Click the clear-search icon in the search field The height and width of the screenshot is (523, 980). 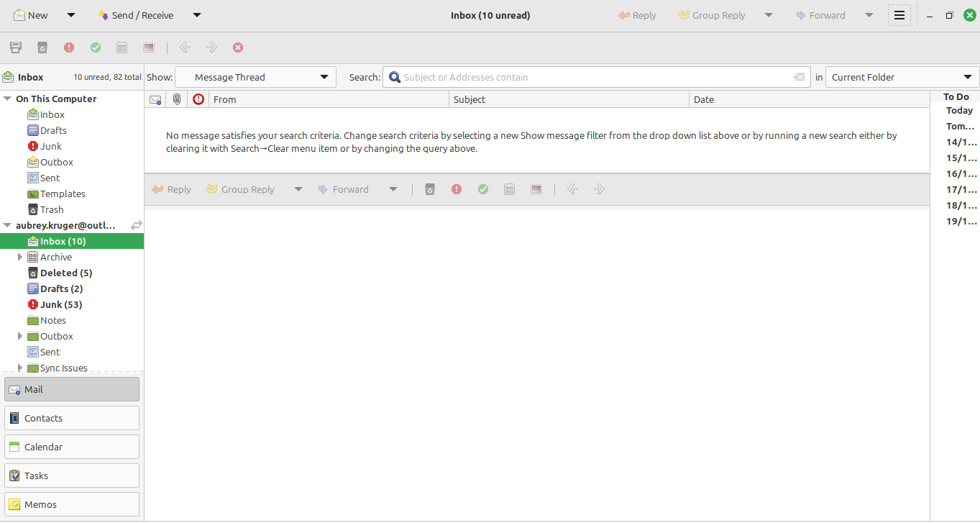799,77
